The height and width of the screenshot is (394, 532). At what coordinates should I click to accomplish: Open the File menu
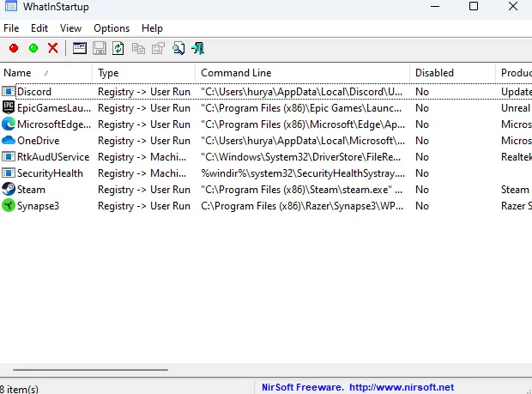(x=11, y=28)
